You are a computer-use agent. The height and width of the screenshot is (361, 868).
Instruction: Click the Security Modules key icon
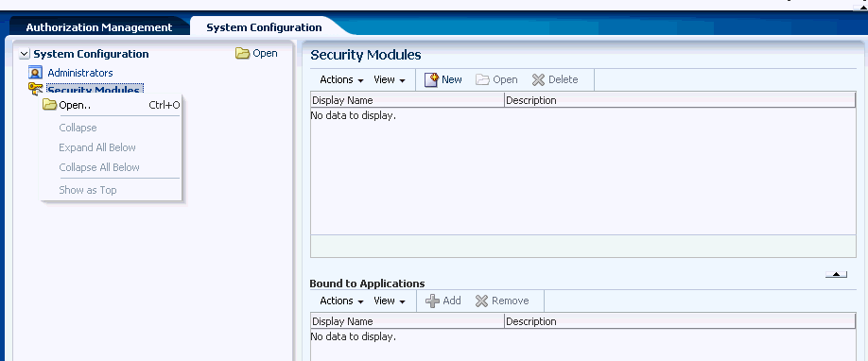[35, 89]
